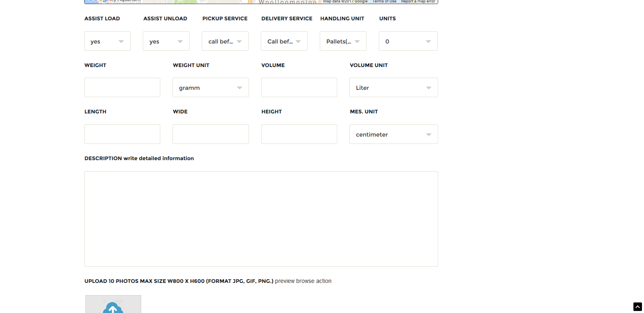Click the scroll-to-top arrow button
This screenshot has width=644, height=313.
(637, 307)
